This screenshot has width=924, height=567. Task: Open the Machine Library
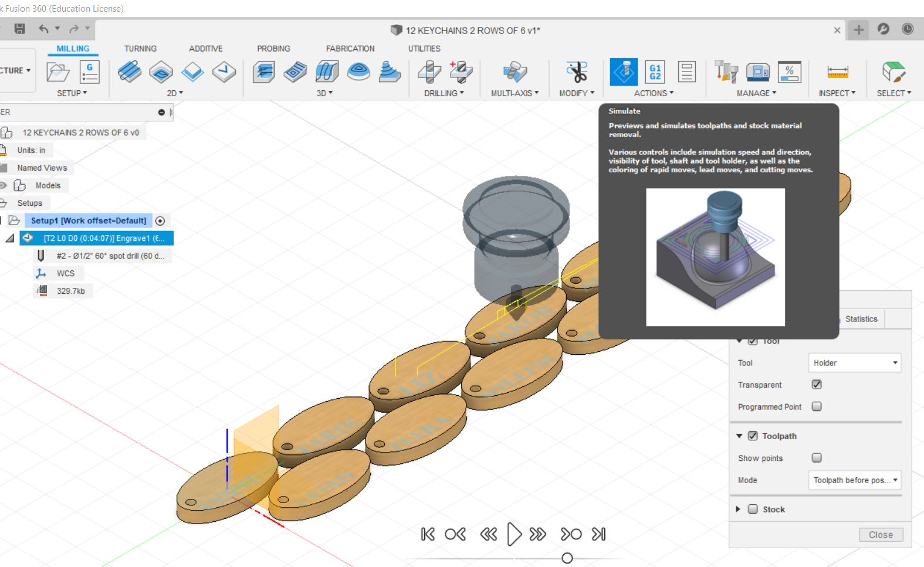pos(758,72)
